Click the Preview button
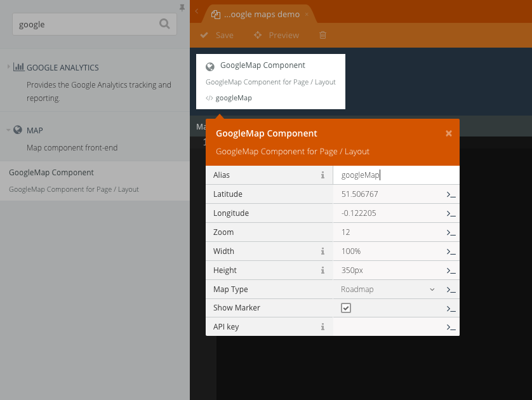532x400 pixels. (x=277, y=35)
